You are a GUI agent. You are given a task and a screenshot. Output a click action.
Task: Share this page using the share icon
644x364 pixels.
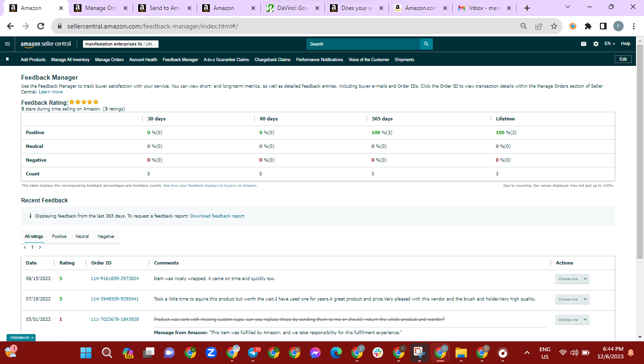click(538, 27)
